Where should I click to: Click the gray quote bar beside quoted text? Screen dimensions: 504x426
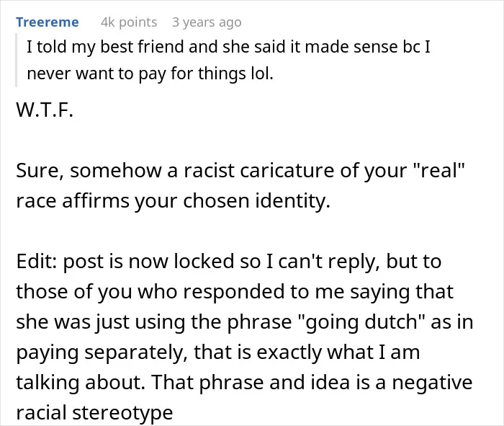pyautogui.click(x=16, y=60)
